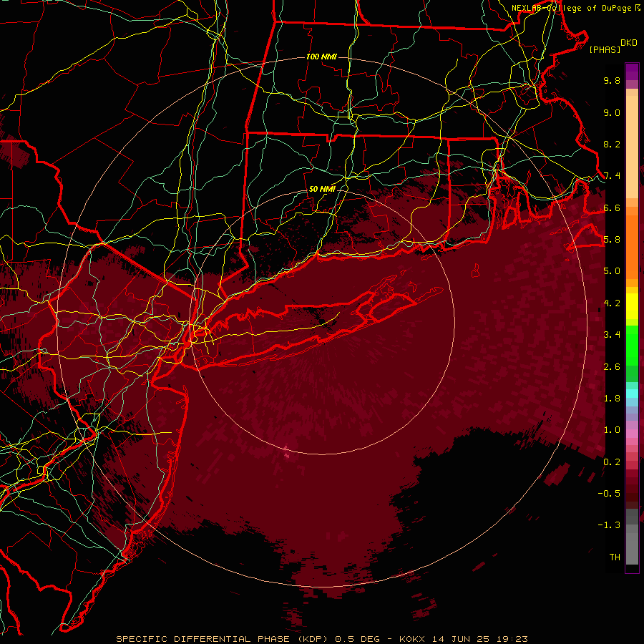Click the 6.6 value on the scale
Screen dimensions: 644x644
pos(612,208)
